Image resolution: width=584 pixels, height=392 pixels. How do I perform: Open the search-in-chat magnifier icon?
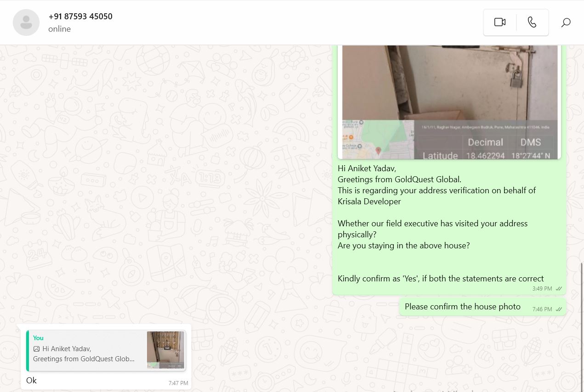point(566,22)
